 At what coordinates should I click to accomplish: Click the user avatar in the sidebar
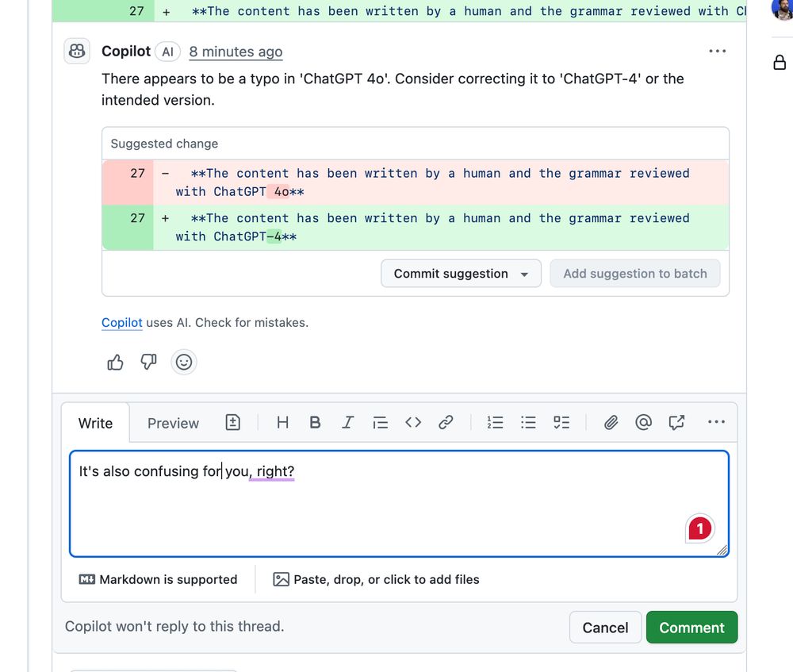tap(783, 9)
